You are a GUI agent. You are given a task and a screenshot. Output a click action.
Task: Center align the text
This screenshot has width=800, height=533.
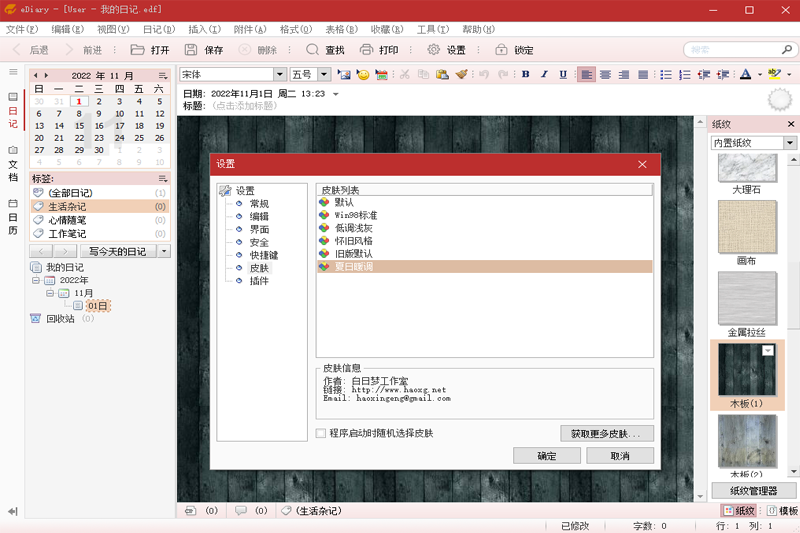pos(605,74)
